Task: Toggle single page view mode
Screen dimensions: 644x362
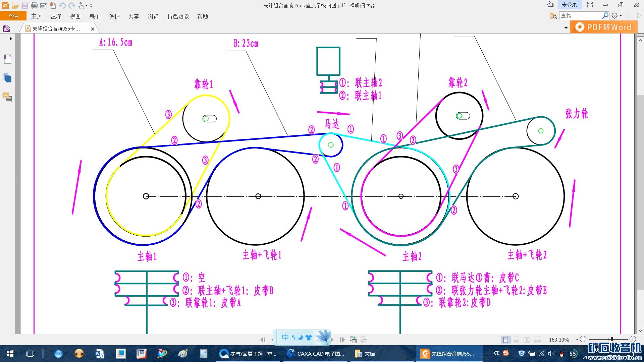Action: click(x=505, y=340)
